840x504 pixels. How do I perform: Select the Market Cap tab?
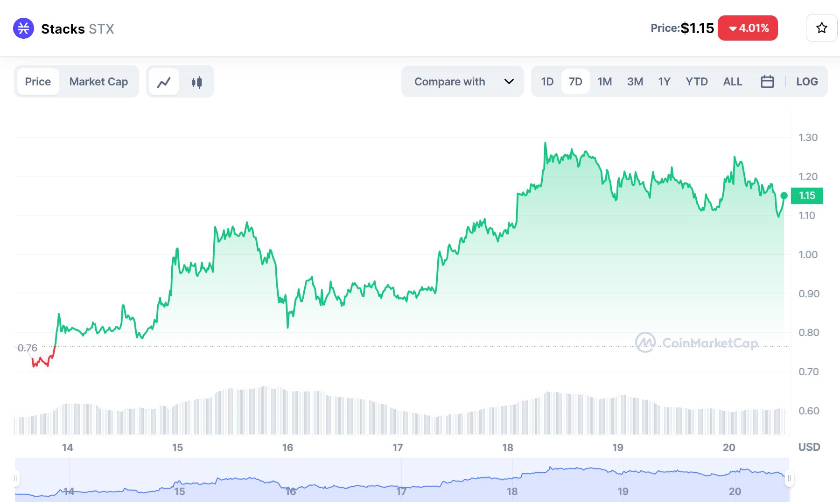click(x=98, y=82)
